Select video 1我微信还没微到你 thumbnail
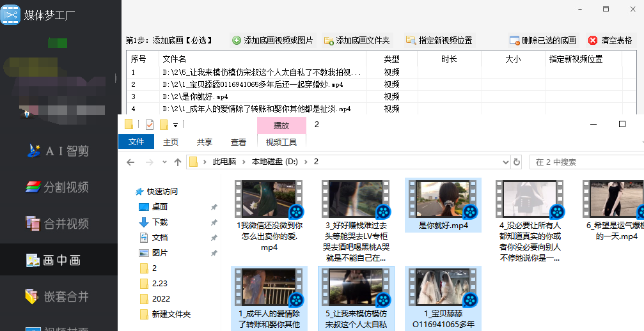Viewport: 644px width, 331px height. coord(269,199)
